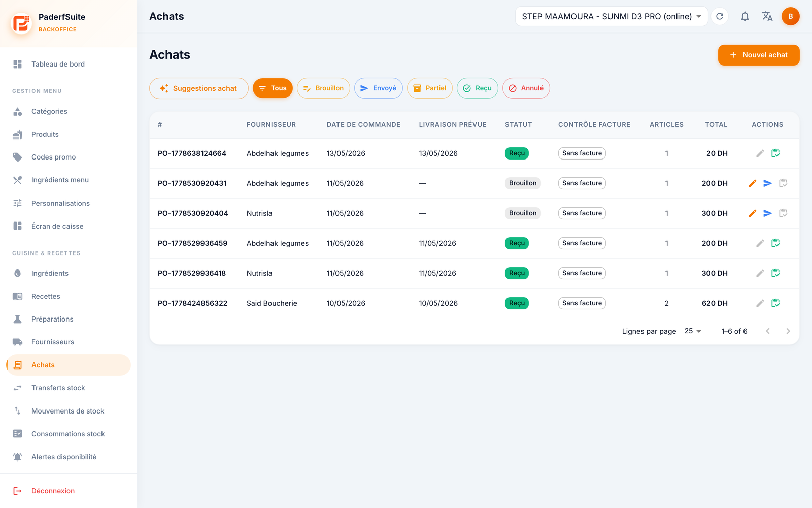This screenshot has height=508, width=812.
Task: Send purchase order PO-1778530920431
Action: click(768, 183)
